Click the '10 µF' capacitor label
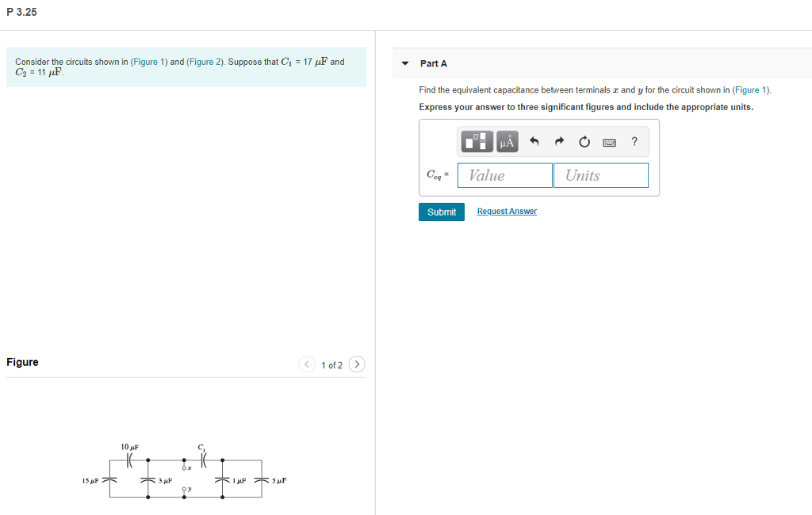 (x=129, y=447)
